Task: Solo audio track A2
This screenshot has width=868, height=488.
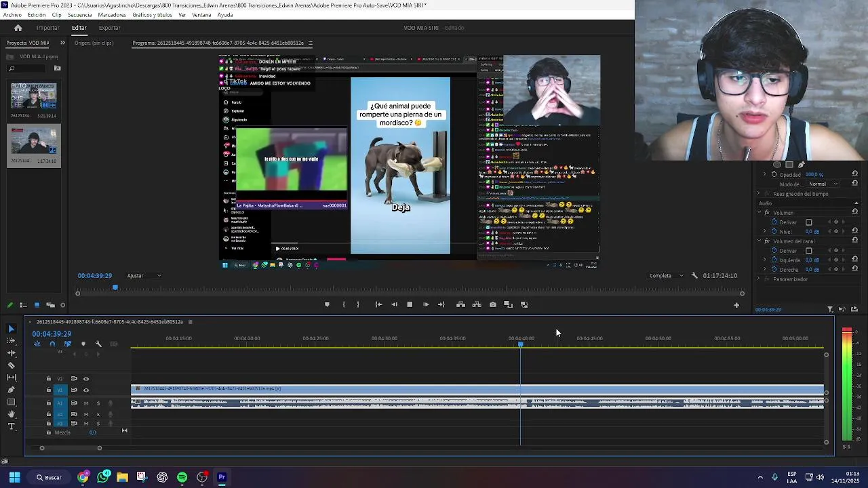Action: (x=98, y=414)
